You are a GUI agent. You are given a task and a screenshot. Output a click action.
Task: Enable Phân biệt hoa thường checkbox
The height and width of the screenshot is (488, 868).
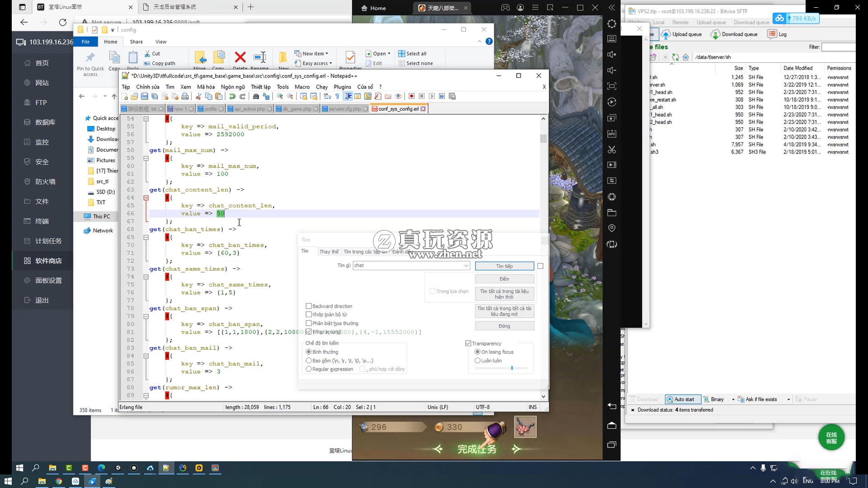(309, 323)
